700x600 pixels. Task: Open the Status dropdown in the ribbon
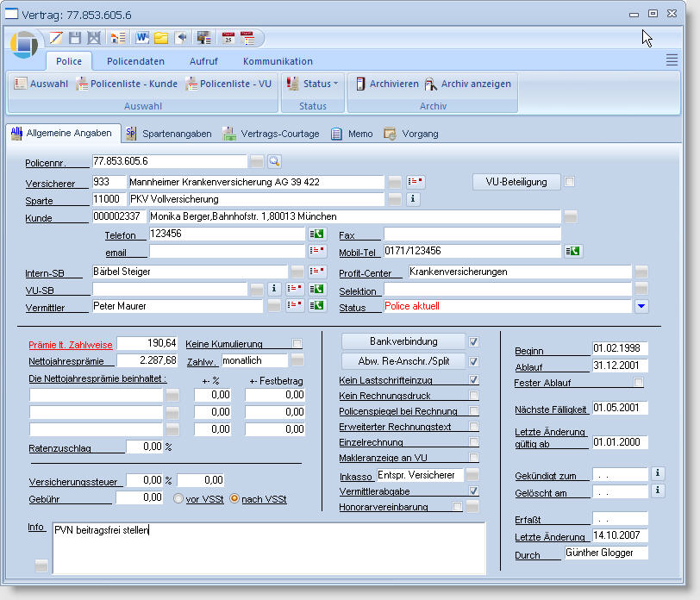316,84
